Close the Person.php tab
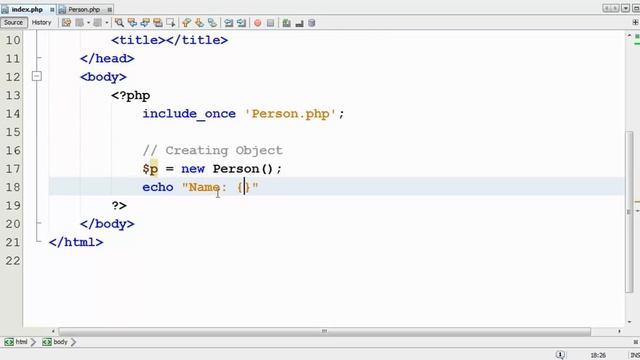The width and height of the screenshot is (640, 360). click(x=110, y=9)
